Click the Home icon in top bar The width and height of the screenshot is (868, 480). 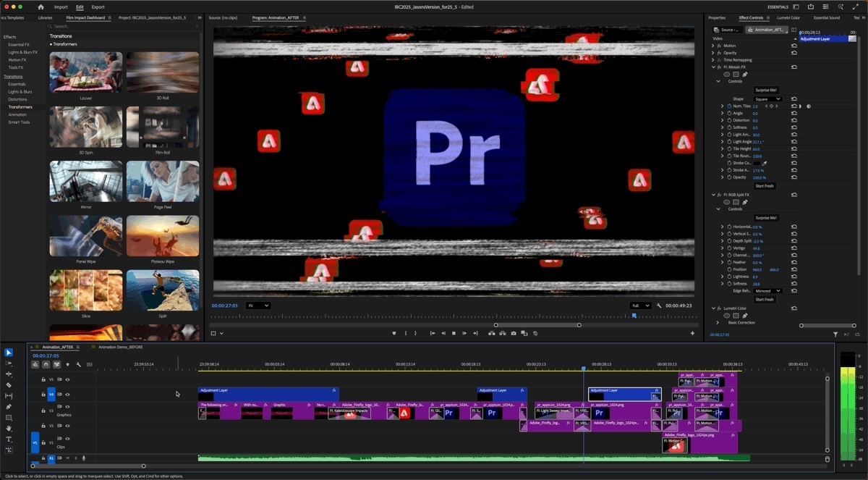[41, 7]
